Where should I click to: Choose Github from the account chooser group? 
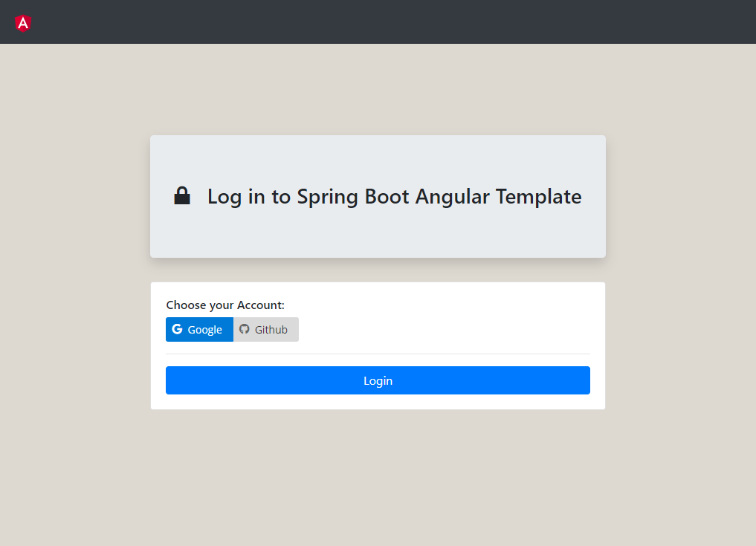click(266, 329)
